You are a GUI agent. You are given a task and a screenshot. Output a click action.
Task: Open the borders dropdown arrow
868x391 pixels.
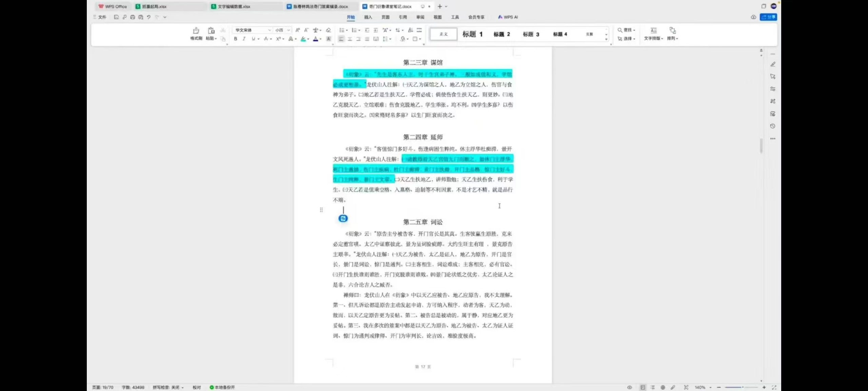420,39
